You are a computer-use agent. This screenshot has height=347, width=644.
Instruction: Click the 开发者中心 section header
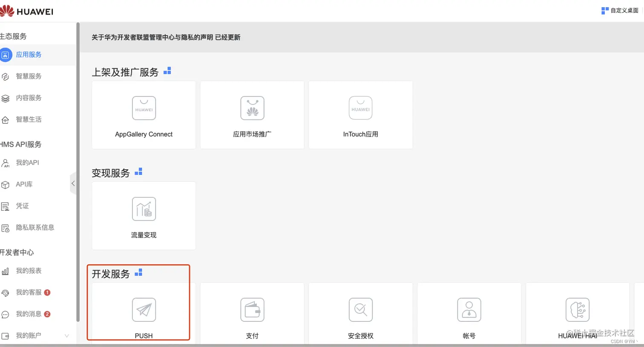tap(17, 252)
